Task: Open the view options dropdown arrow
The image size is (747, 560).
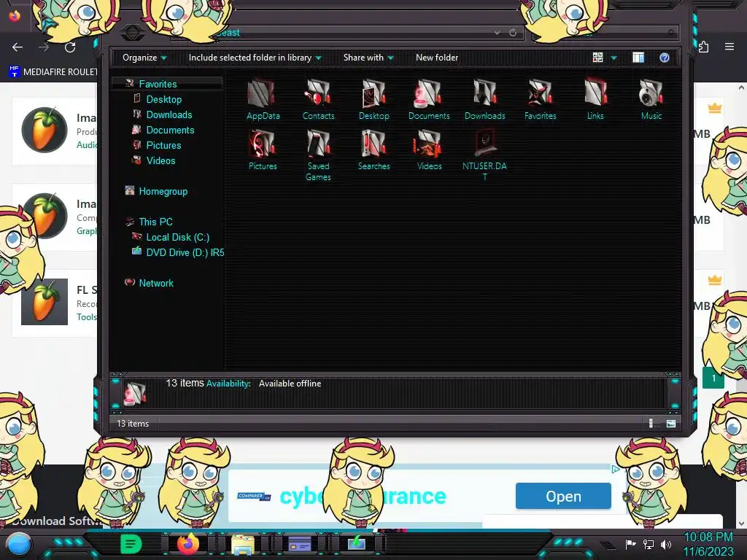Action: (x=614, y=58)
